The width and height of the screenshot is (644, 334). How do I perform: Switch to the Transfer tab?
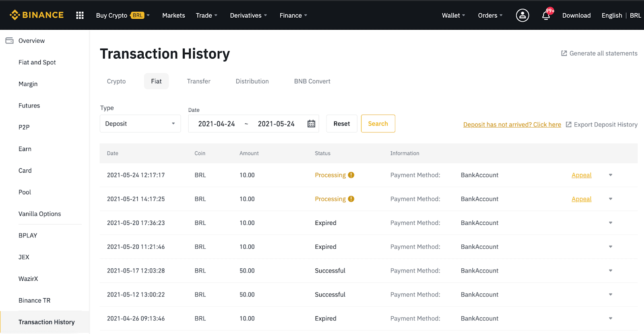[198, 81]
